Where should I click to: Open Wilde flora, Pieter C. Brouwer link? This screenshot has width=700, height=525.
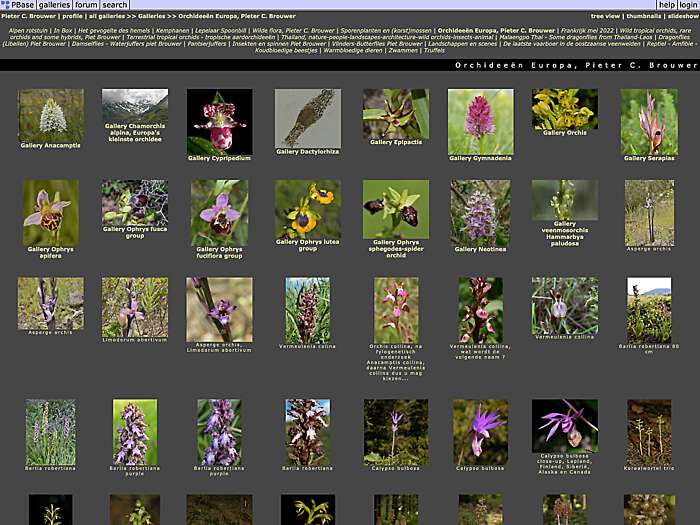click(x=293, y=31)
